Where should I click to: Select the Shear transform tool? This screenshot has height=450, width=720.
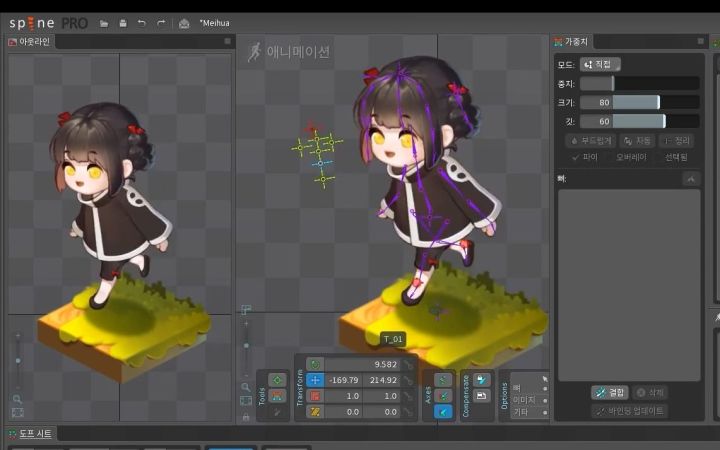pos(315,412)
